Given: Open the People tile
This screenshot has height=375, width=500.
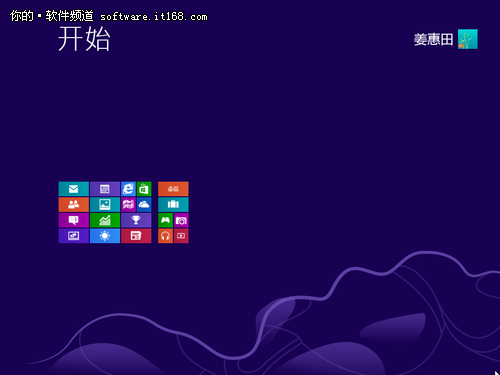Looking at the screenshot, I should (x=74, y=205).
